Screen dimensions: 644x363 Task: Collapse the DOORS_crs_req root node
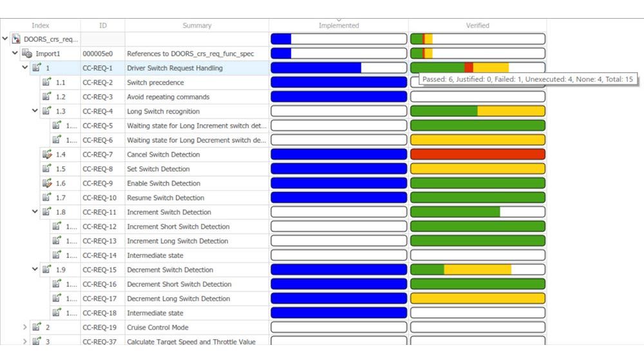tap(6, 39)
